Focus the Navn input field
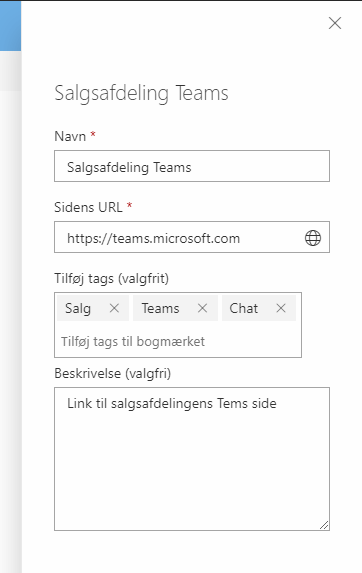The height and width of the screenshot is (573, 362). [192, 166]
